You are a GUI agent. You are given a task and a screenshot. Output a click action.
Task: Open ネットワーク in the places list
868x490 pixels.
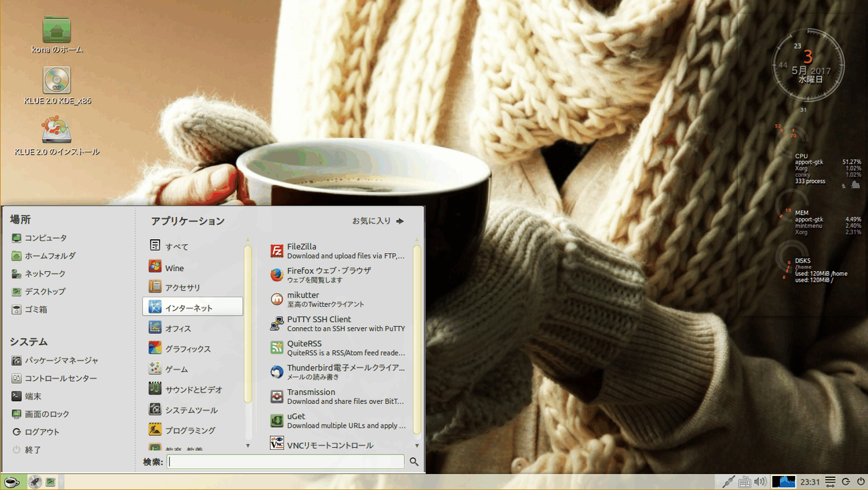tap(39, 274)
